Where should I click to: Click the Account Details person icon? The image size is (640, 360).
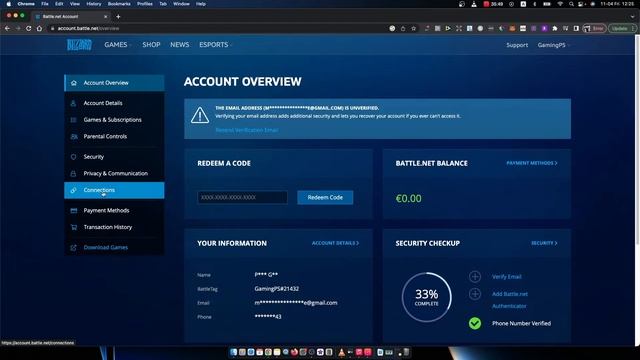point(73,103)
